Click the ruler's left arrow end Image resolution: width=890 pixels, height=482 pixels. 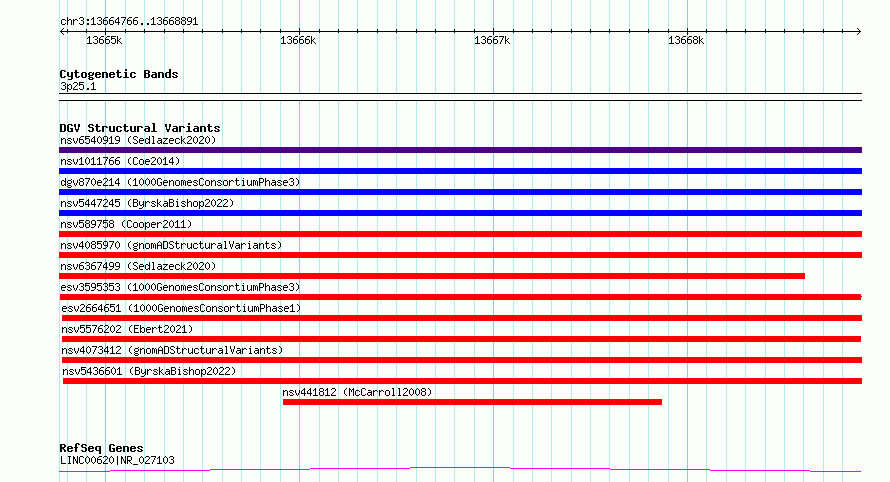click(62, 32)
